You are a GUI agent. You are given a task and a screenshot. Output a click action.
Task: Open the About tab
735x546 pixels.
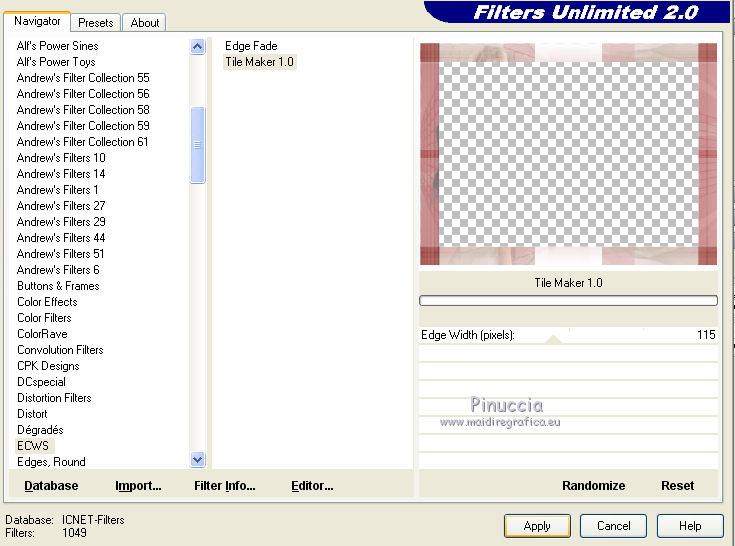click(x=144, y=22)
